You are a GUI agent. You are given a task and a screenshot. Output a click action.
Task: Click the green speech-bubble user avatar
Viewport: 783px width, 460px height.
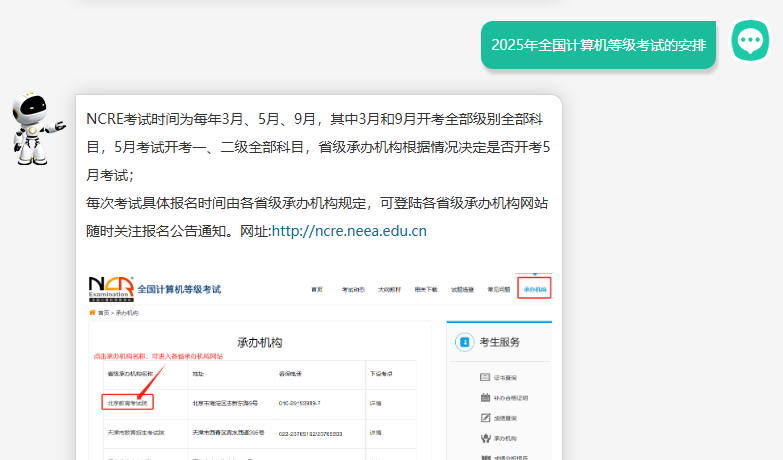click(x=750, y=40)
